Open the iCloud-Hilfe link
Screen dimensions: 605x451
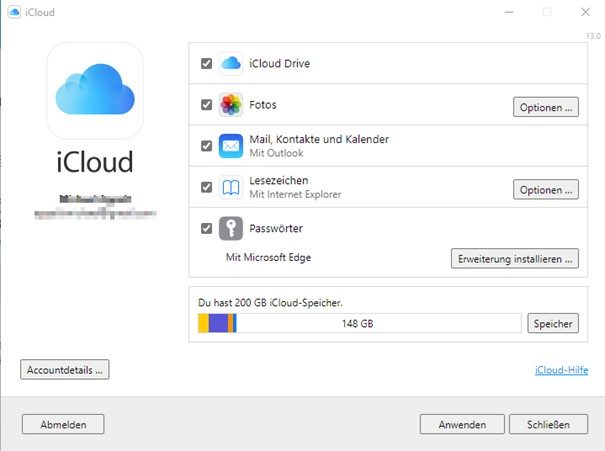(561, 370)
